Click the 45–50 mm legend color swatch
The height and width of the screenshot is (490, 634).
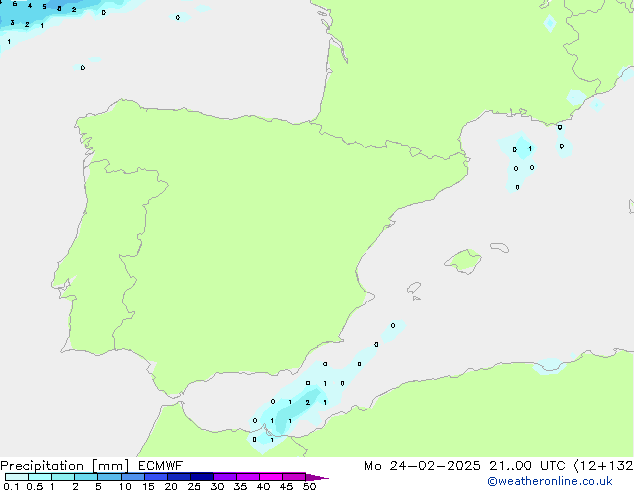294,477
